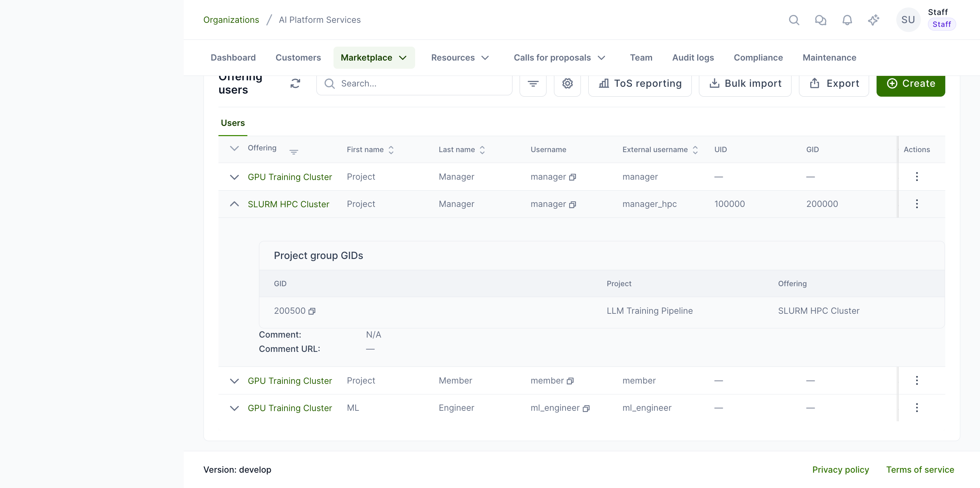Expand all rows via header chevron
Screen dimensions: 980x488
click(x=234, y=148)
